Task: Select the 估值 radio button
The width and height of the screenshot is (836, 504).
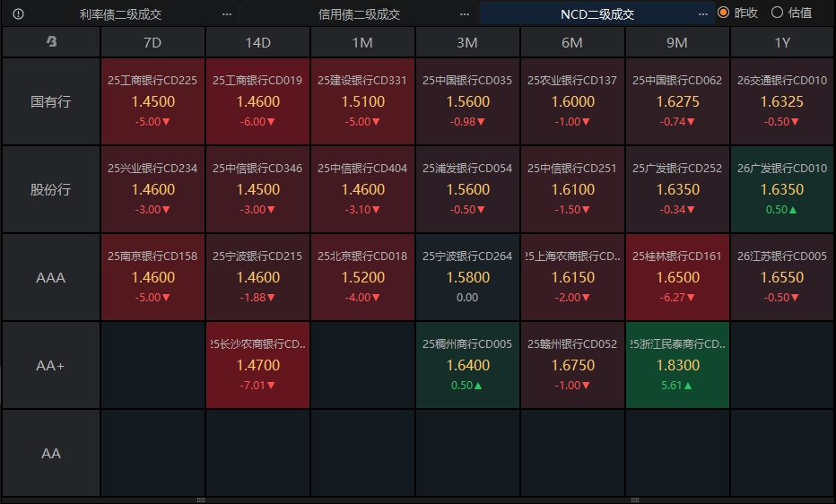Action: click(777, 13)
